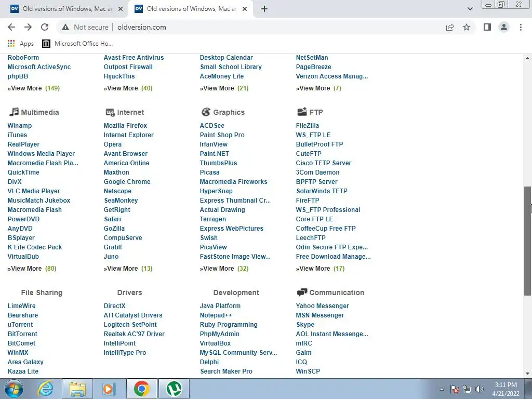Image resolution: width=532 pixels, height=399 pixels.
Task: Expand View More (17) under FTP
Action: tap(320, 269)
